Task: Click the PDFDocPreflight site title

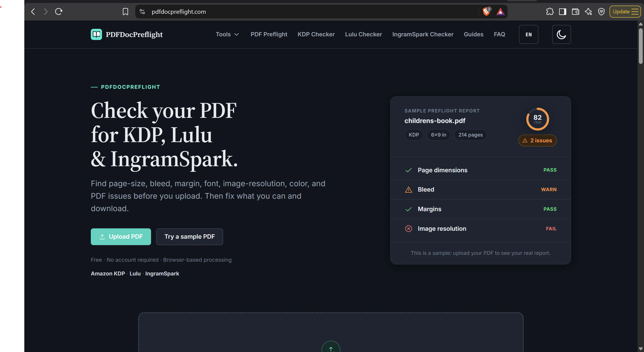Action: pos(134,34)
